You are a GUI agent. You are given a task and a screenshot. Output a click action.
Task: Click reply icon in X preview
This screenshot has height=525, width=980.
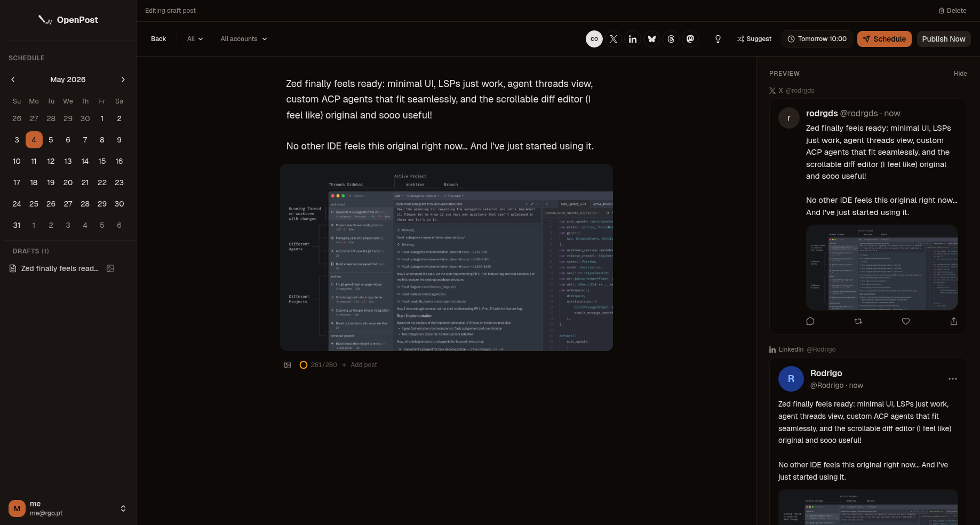[810, 321]
